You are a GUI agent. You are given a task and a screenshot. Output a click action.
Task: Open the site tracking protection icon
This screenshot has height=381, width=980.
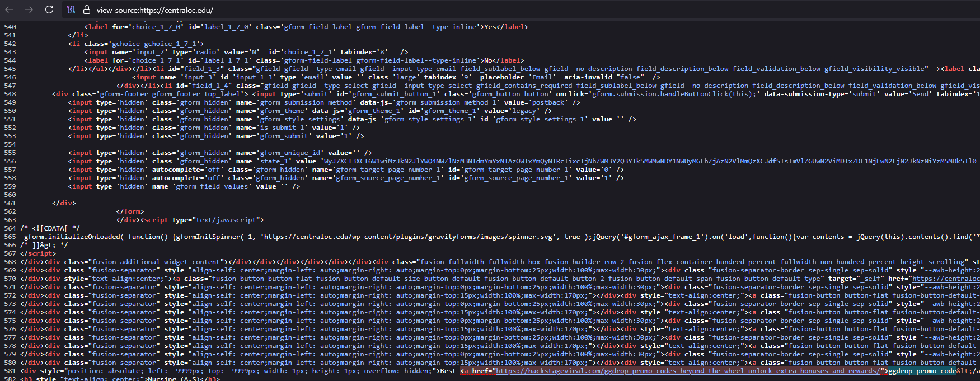(x=71, y=10)
